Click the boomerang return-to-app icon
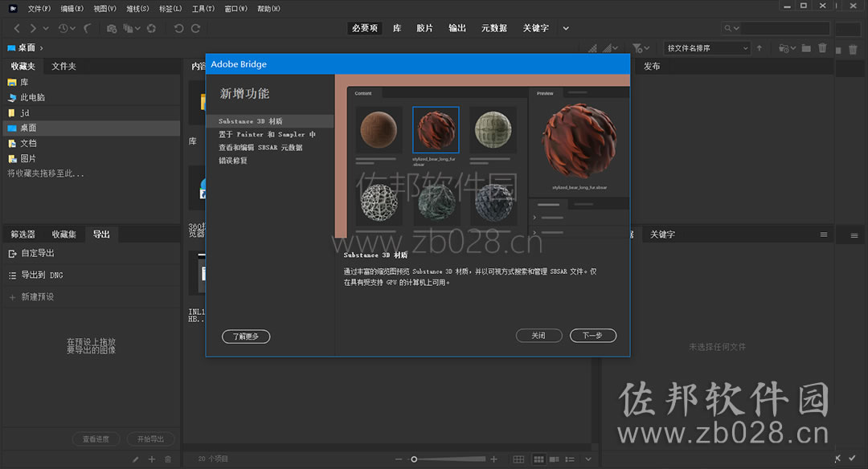 click(88, 28)
